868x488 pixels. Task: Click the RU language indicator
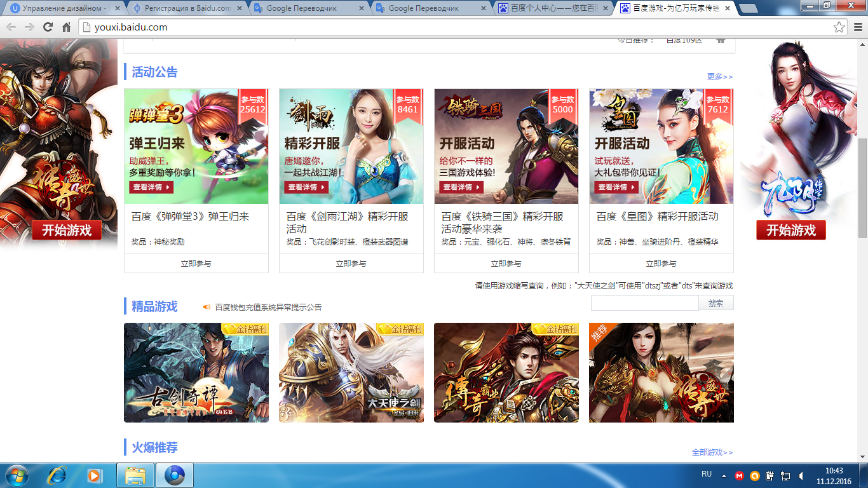tap(707, 474)
